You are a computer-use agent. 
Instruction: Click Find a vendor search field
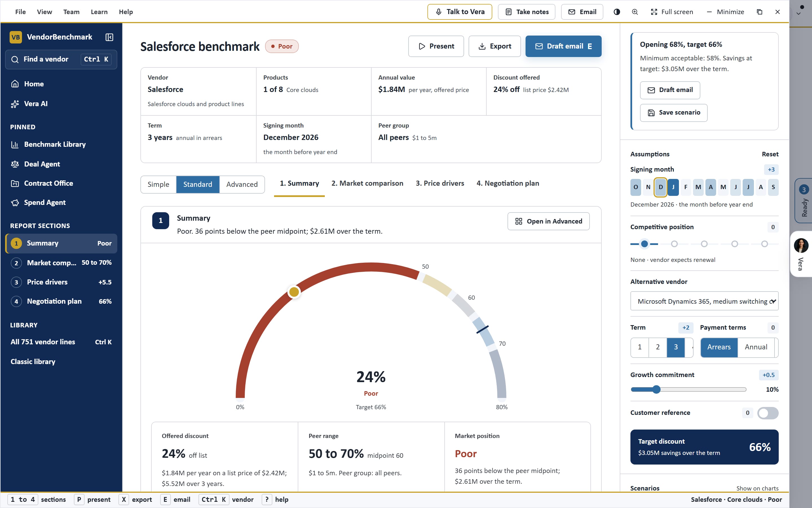[61, 60]
